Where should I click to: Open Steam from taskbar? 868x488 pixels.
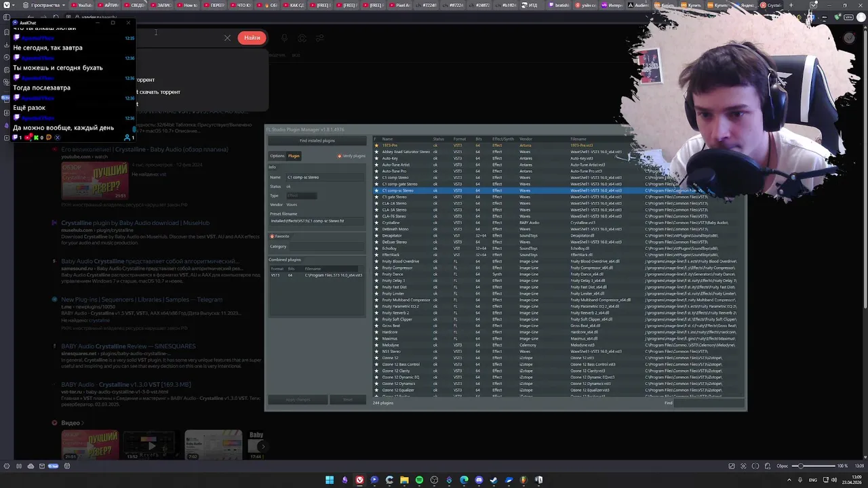(x=494, y=480)
